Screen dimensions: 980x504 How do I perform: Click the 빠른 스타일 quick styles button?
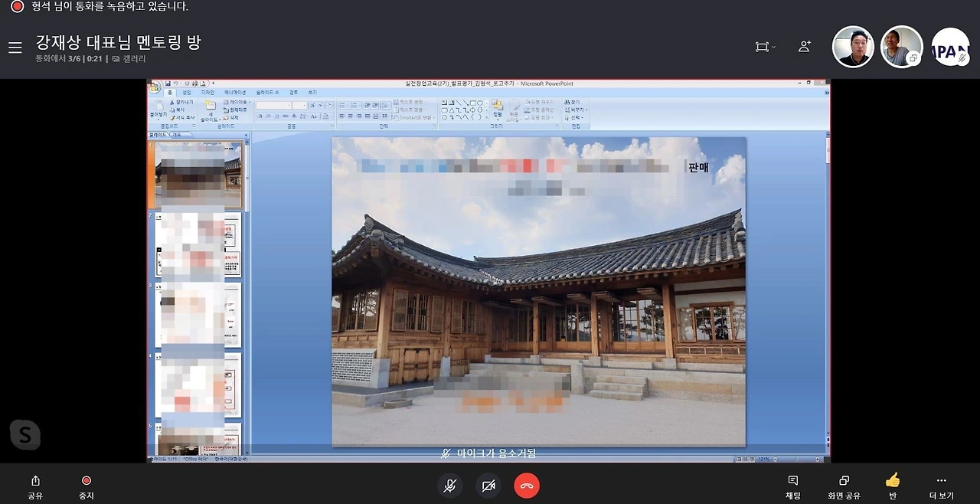pyautogui.click(x=514, y=111)
